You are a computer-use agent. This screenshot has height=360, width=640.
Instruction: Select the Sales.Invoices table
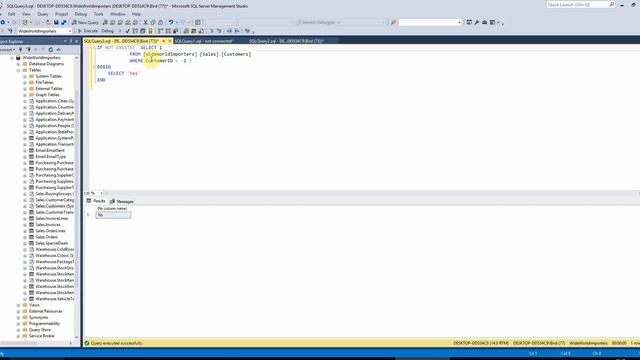pos(48,225)
